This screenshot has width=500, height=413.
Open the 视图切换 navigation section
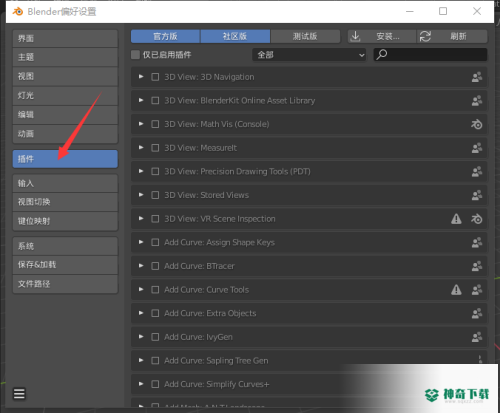[65, 202]
